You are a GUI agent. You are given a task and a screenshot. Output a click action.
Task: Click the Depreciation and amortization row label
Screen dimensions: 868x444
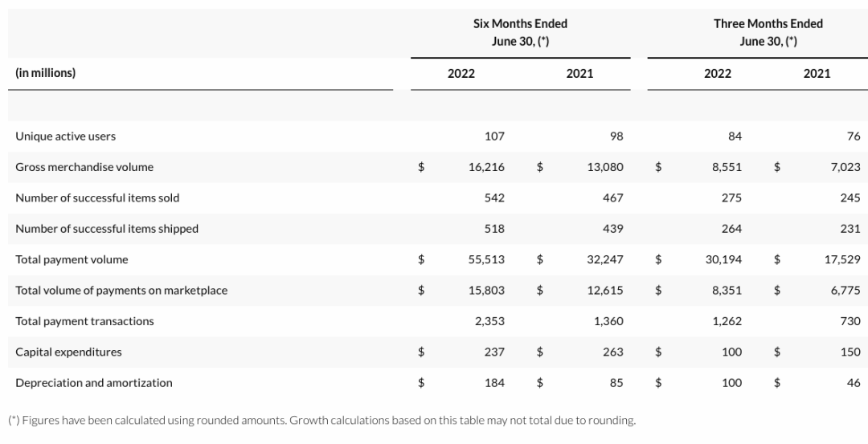coord(94,383)
